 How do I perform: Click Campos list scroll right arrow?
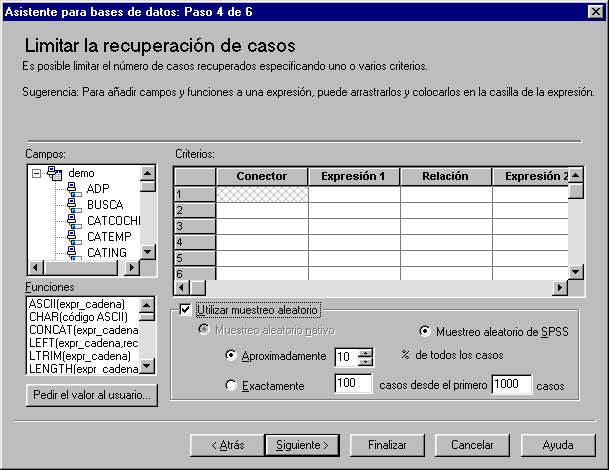pos(132,268)
